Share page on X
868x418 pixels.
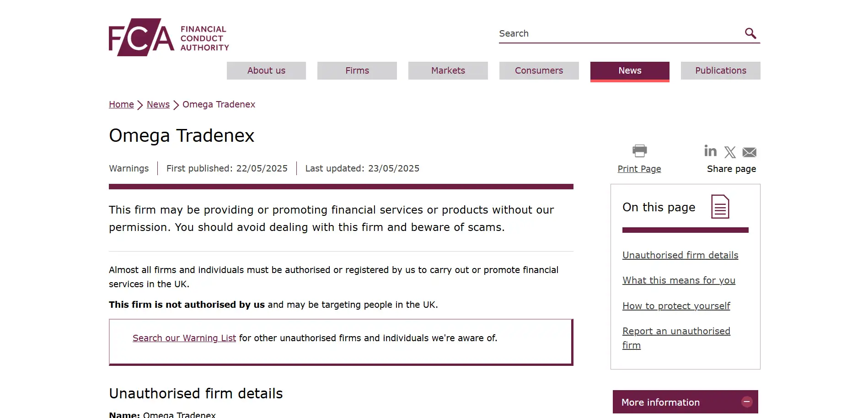(x=730, y=152)
